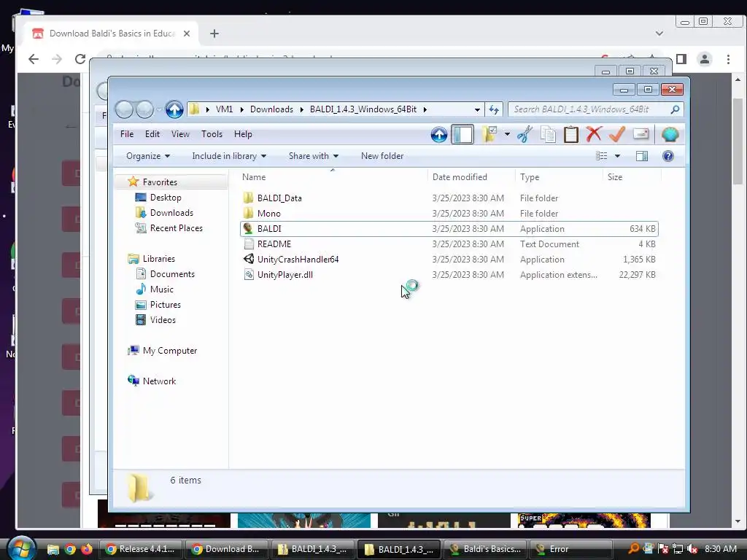Open the View menu
This screenshot has width=747, height=560.
tap(181, 134)
